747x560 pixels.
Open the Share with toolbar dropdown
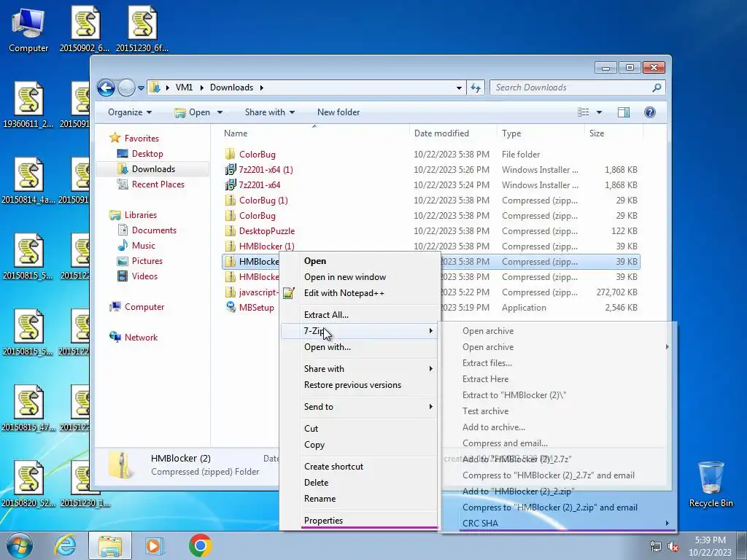coord(270,112)
